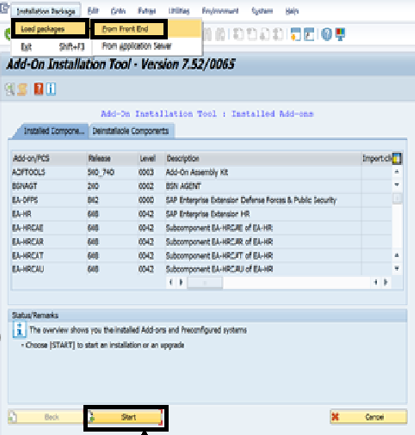Open table settings icon beside Import column
The height and width of the screenshot is (435, 415).
[x=397, y=159]
